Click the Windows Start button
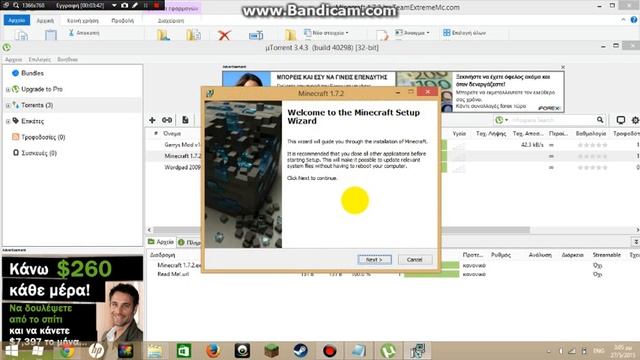 pos(11,351)
